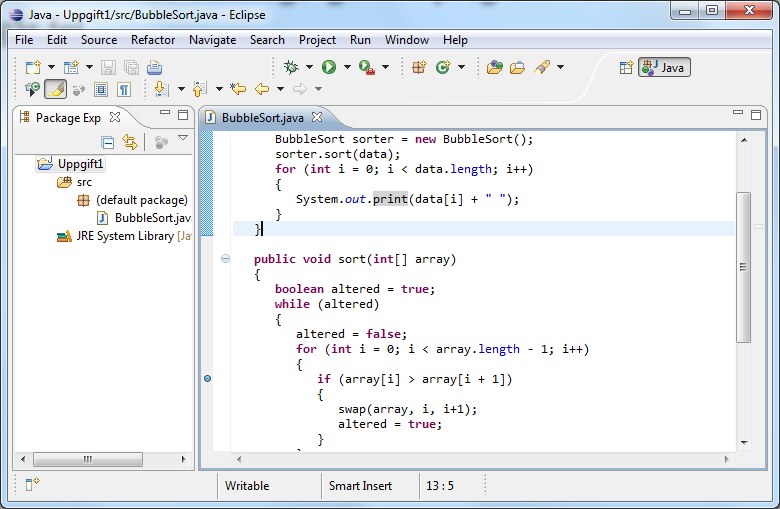The image size is (780, 509).
Task: Open the Navigate menu
Action: click(212, 40)
